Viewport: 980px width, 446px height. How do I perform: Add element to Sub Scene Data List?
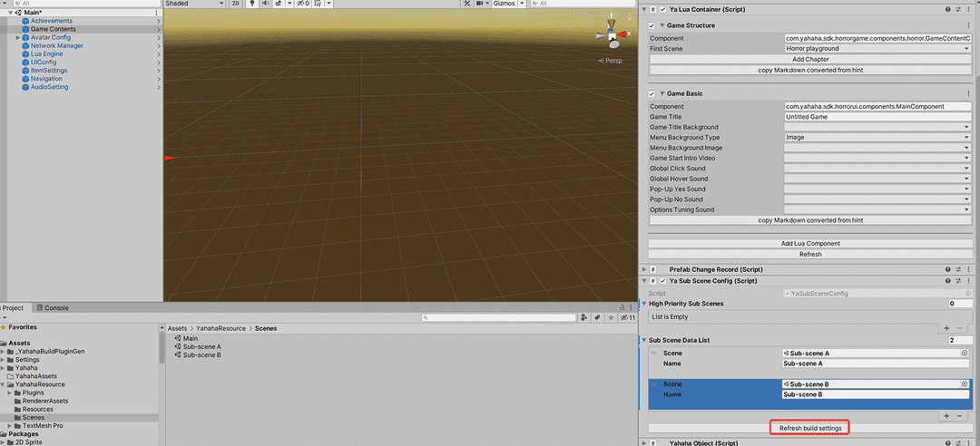point(947,415)
